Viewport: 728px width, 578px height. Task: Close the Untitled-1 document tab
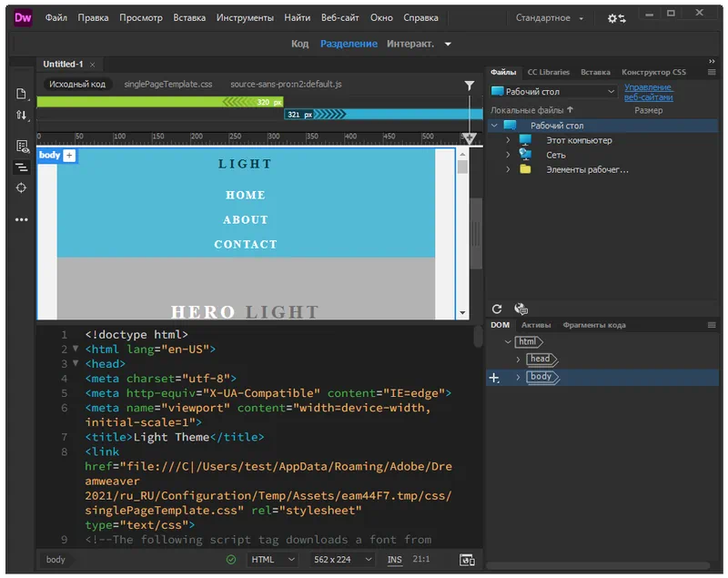[x=93, y=65]
